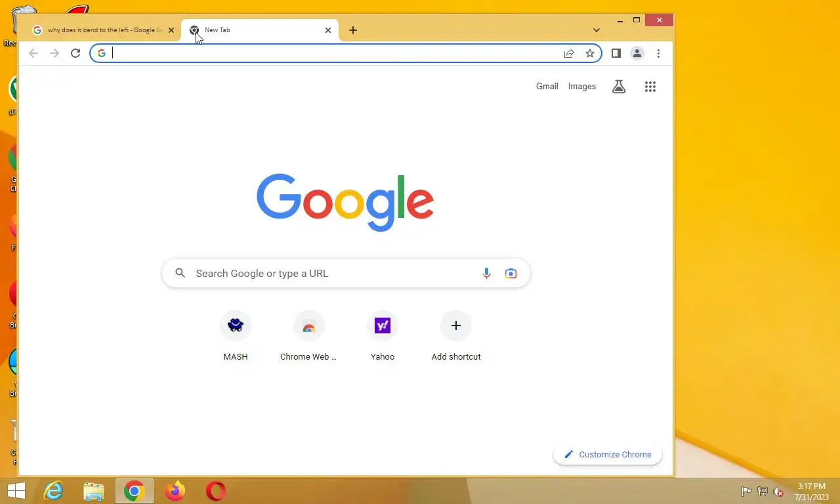The width and height of the screenshot is (840, 504).
Task: Open the side panel icon
Action: (616, 53)
